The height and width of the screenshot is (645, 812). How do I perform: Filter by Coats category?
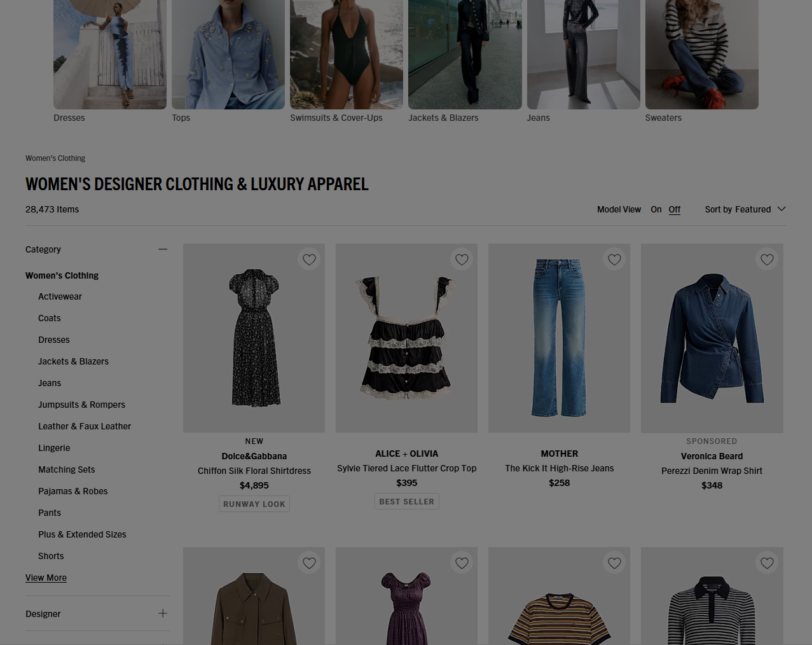(x=50, y=318)
